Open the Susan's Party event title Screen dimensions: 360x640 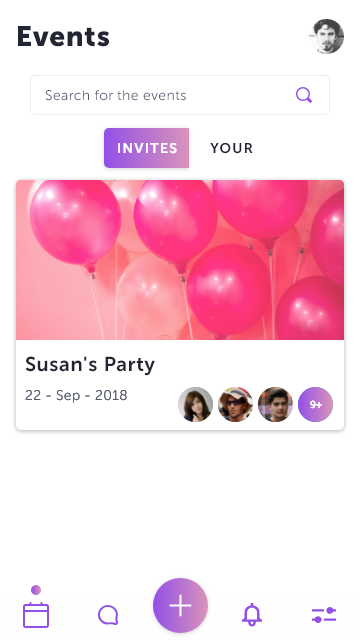[x=90, y=364]
